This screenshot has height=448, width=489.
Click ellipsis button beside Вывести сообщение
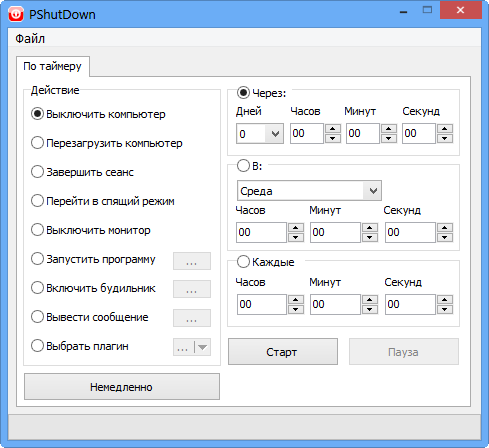coord(192,318)
